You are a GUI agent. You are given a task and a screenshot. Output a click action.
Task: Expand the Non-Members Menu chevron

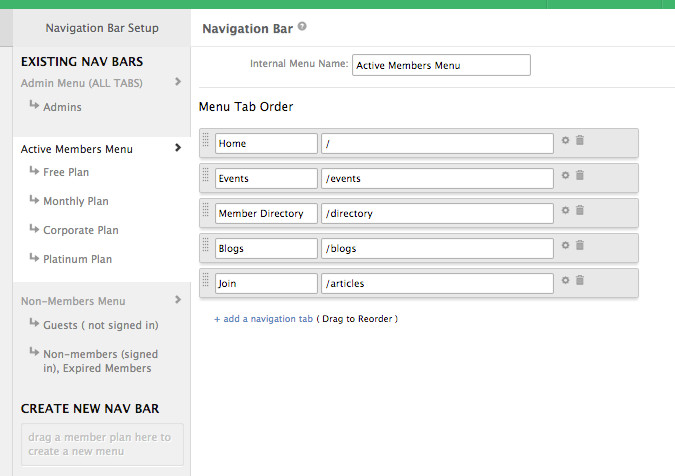[178, 300]
